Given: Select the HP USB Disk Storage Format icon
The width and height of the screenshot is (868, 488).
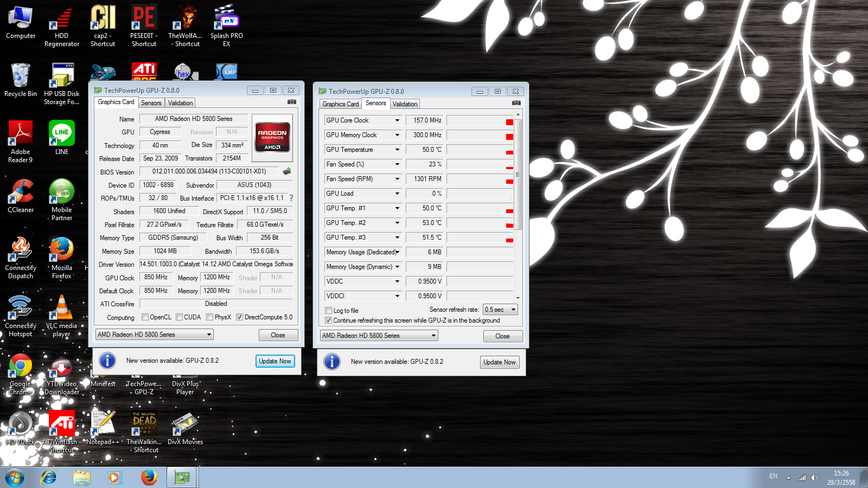Looking at the screenshot, I should click(x=62, y=84).
